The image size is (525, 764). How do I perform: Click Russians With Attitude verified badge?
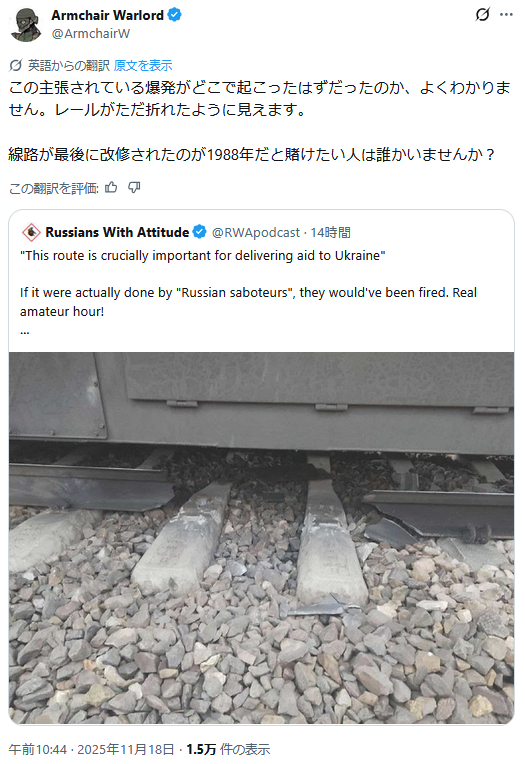[x=199, y=232]
